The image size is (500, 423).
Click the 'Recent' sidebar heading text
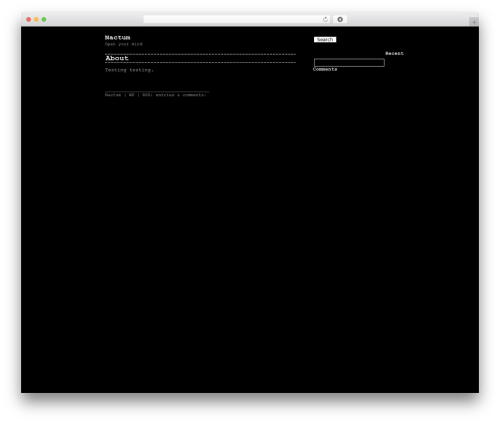tap(394, 53)
